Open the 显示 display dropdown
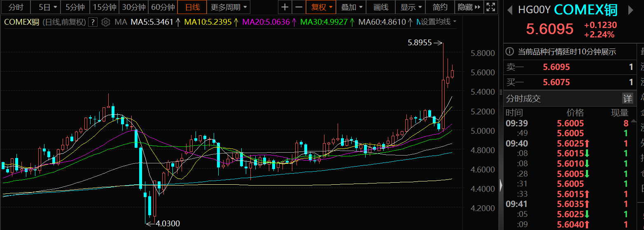Screen dimensions: 644x230 click(x=411, y=7)
